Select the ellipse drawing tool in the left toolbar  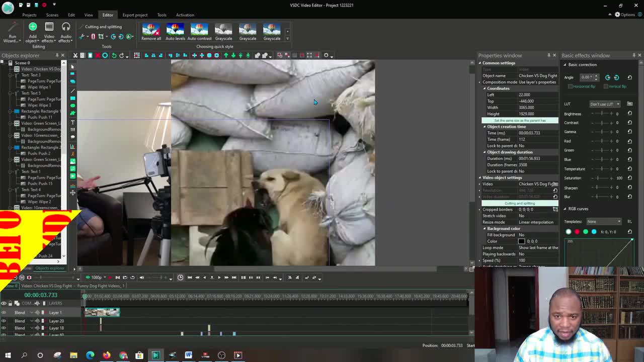point(72,106)
